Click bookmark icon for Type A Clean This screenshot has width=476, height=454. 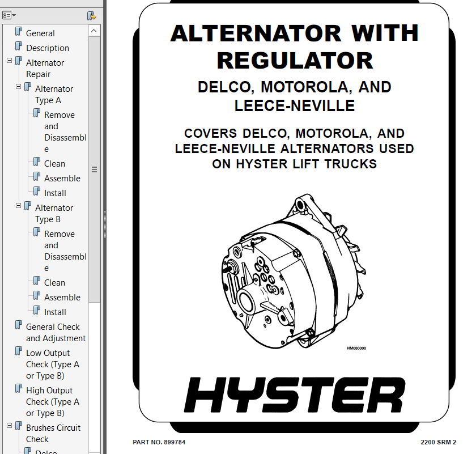point(37,162)
